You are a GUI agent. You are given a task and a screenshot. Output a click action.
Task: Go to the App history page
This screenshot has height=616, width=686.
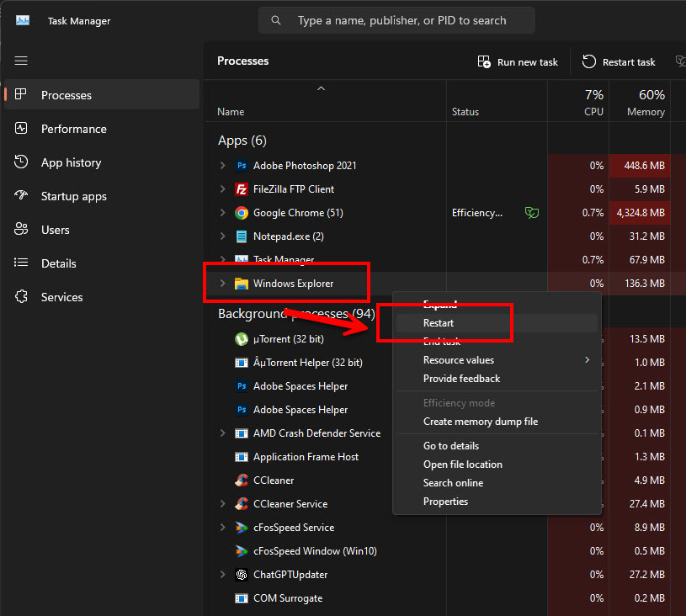(102, 162)
